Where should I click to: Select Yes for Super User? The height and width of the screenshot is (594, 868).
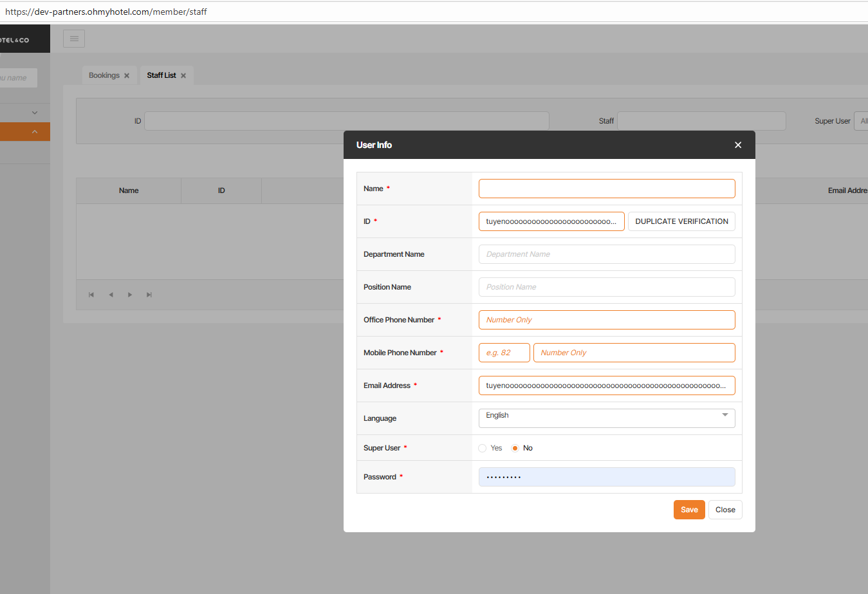pos(483,448)
